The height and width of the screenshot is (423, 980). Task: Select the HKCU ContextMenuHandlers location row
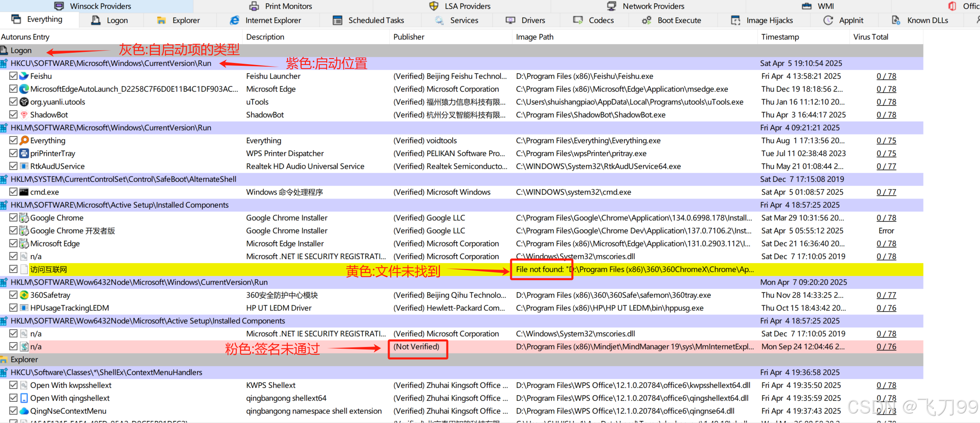[462, 372]
